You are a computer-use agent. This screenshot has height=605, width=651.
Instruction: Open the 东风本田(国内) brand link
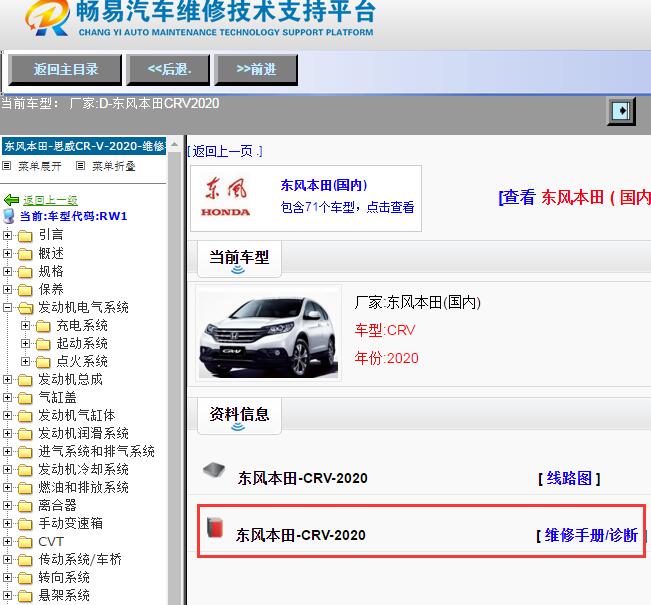[324, 185]
